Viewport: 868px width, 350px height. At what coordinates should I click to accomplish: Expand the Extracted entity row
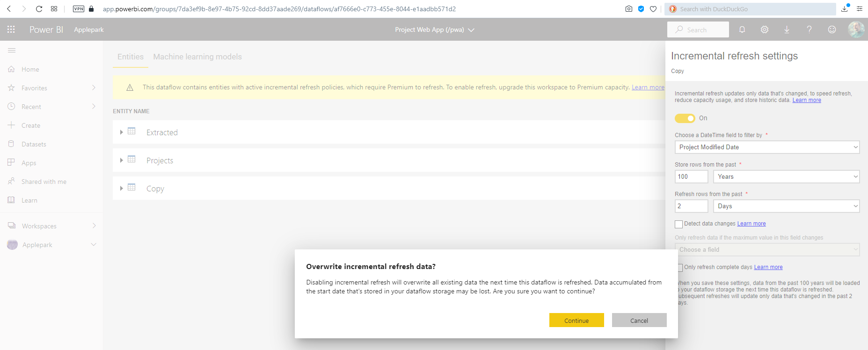pos(121,132)
